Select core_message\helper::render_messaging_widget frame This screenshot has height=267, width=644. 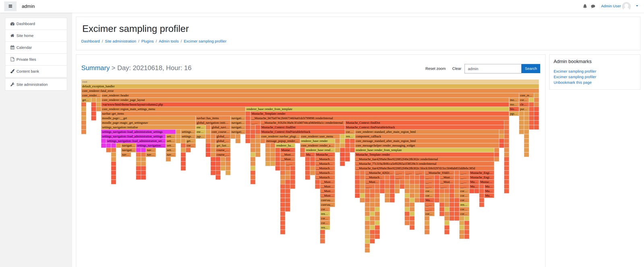click(427, 146)
